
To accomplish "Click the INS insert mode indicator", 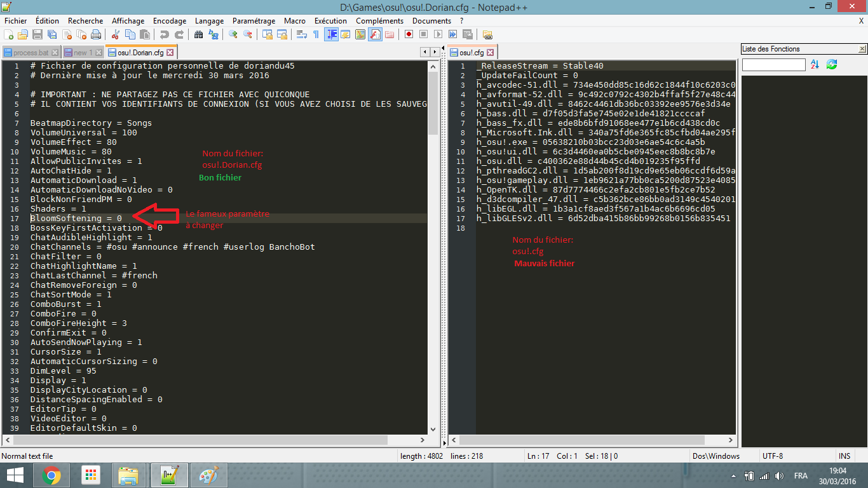I will [844, 456].
